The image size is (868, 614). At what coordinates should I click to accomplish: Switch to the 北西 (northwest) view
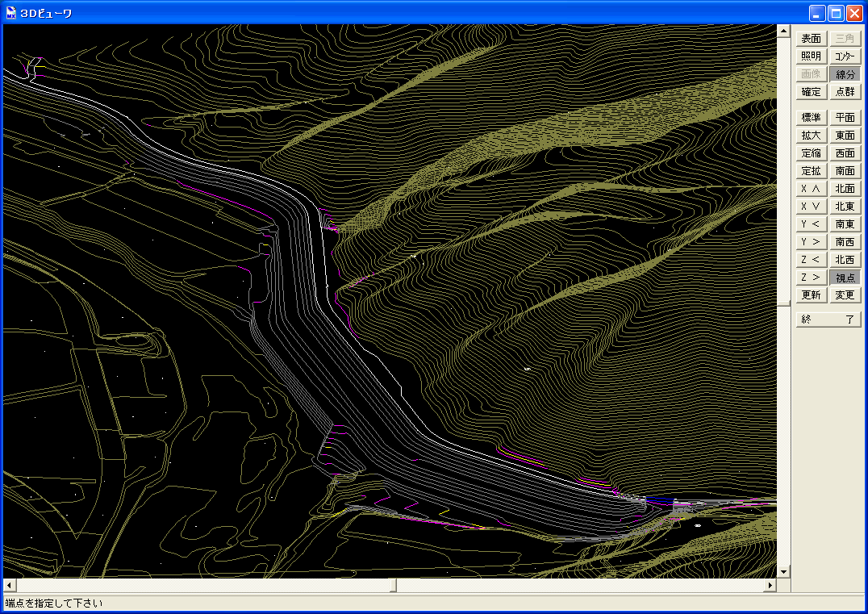click(x=845, y=259)
